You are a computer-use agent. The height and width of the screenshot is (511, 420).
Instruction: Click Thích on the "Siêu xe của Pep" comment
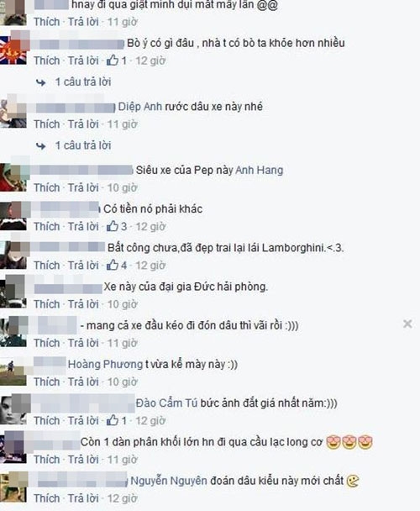pyautogui.click(x=47, y=187)
